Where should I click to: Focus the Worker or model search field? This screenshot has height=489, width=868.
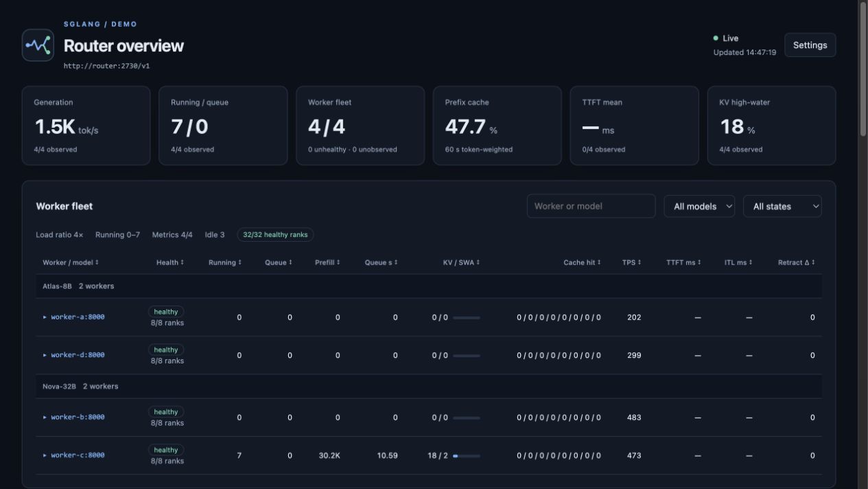coord(591,206)
